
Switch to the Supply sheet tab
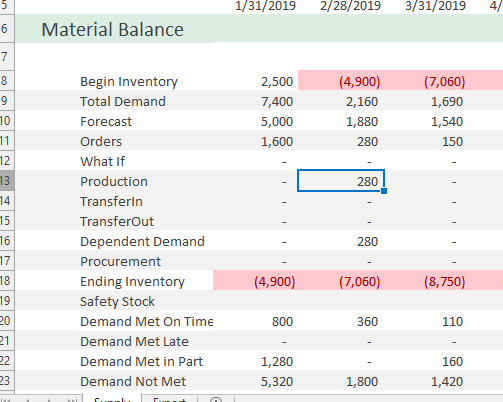click(x=112, y=399)
